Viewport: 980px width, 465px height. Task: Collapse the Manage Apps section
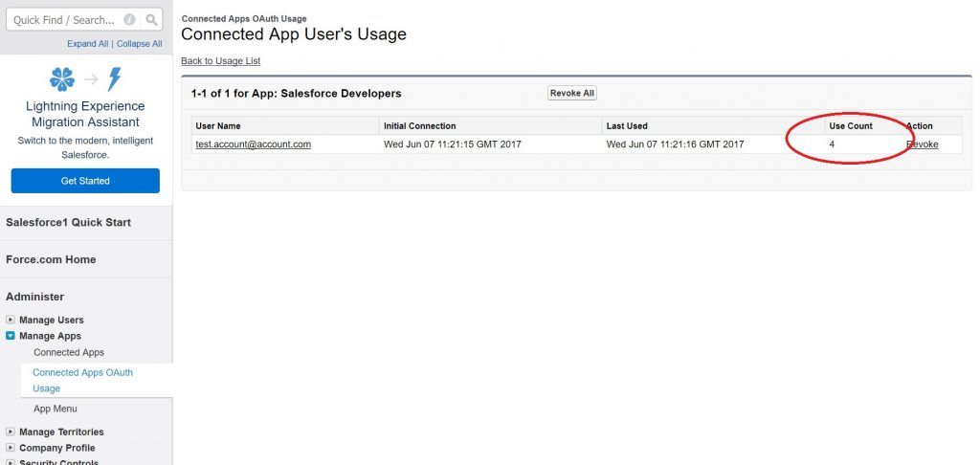[x=11, y=336]
